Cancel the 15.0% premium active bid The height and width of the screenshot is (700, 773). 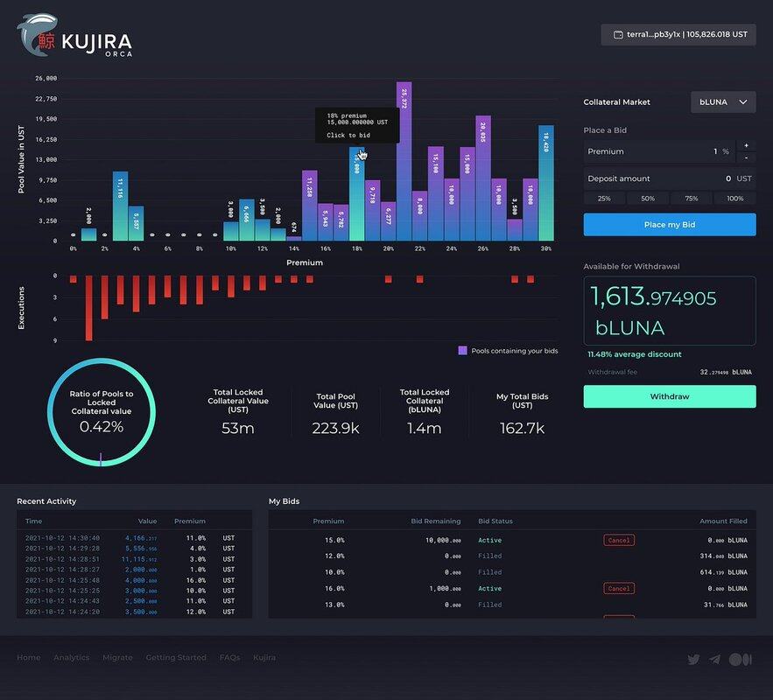click(618, 540)
